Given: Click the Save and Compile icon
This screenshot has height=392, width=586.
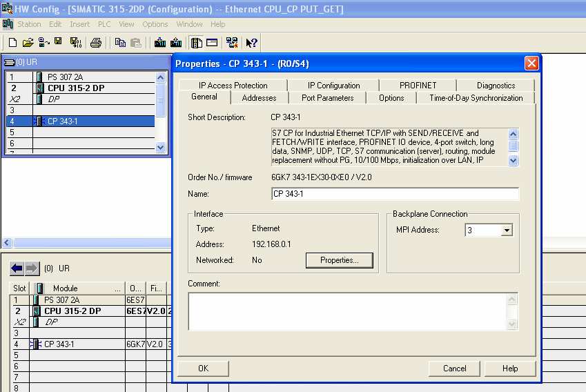Looking at the screenshot, I should point(76,43).
